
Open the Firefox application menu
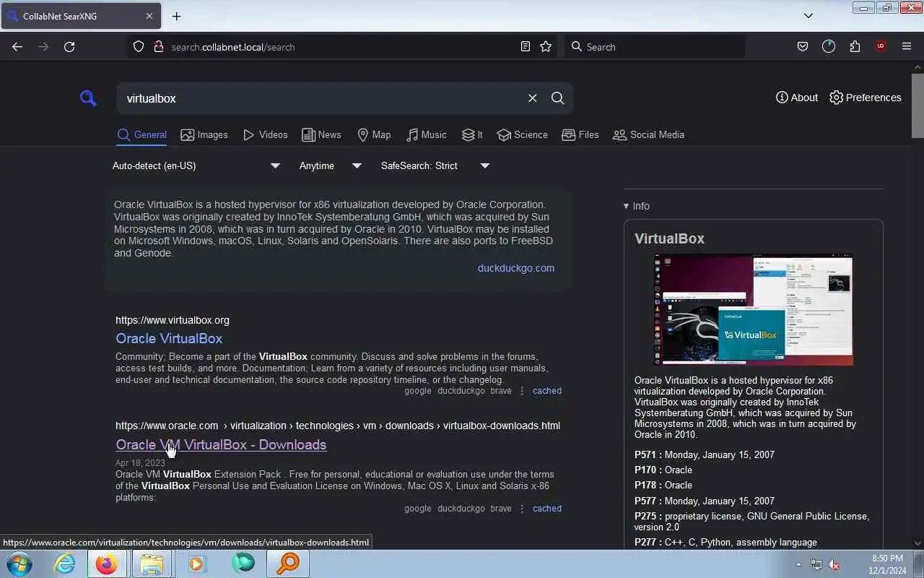pyautogui.click(x=907, y=46)
